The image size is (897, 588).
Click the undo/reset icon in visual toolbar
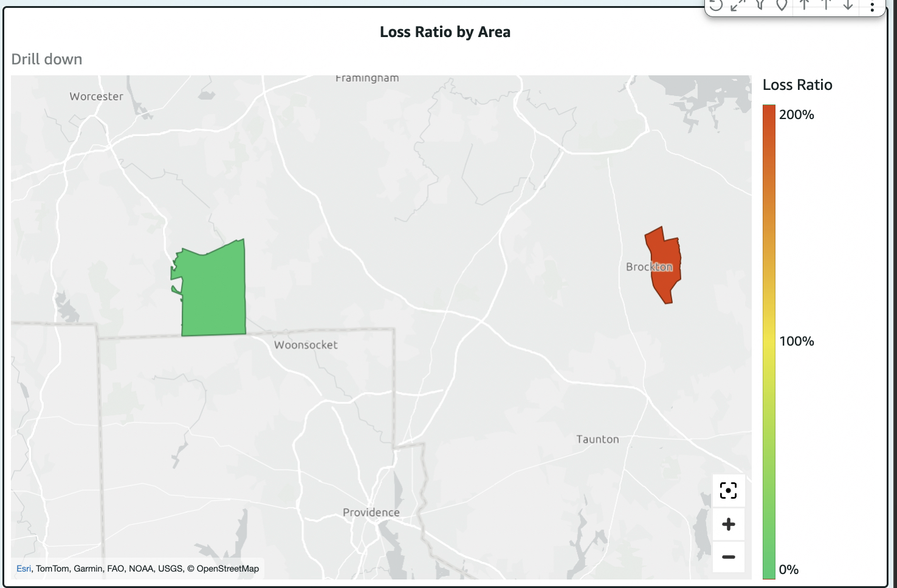pos(717,5)
